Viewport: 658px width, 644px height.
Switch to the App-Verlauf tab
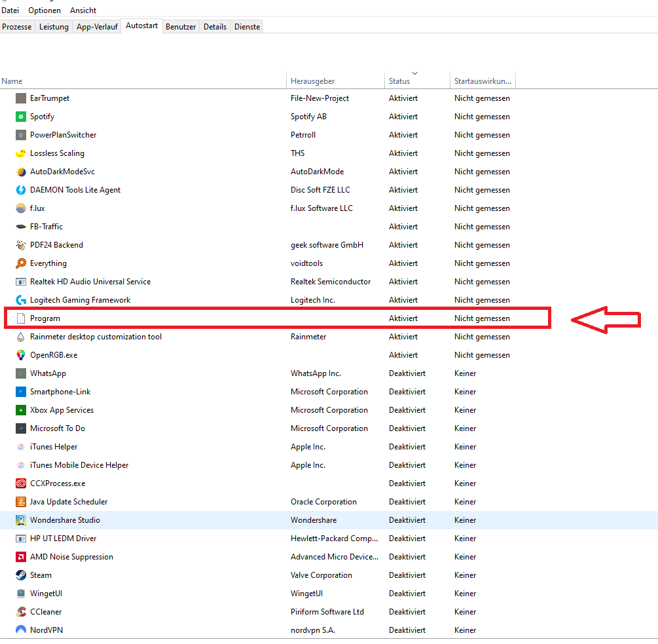(x=97, y=26)
